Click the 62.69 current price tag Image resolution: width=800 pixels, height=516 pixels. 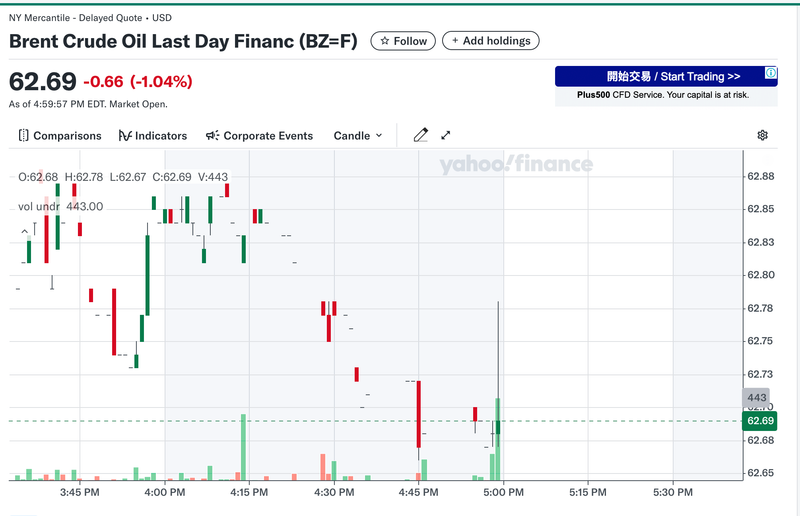coord(757,421)
